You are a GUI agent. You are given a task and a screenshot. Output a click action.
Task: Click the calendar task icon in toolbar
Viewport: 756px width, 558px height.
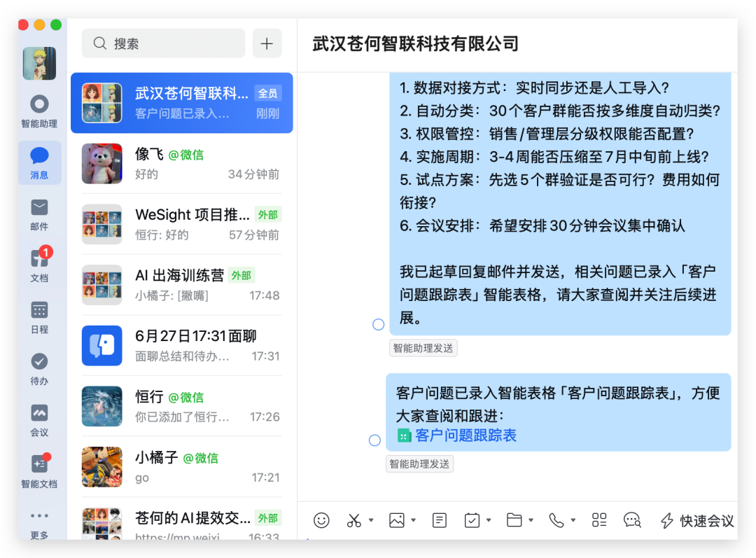(x=472, y=520)
